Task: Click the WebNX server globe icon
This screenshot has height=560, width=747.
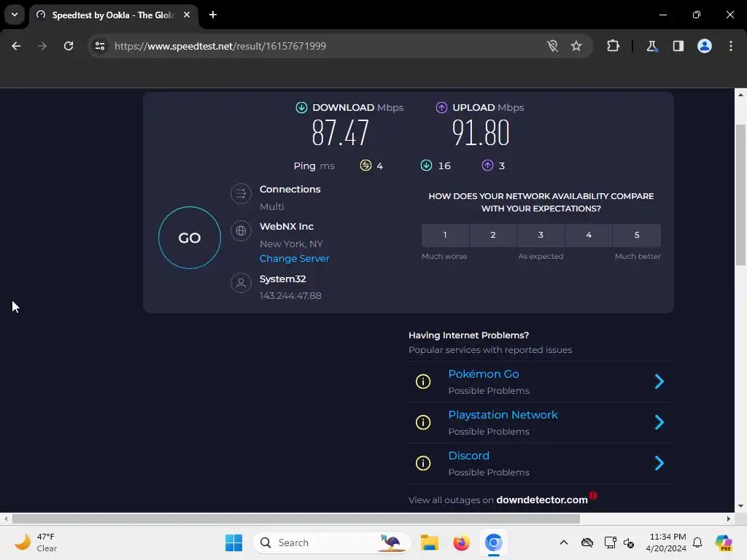Action: pyautogui.click(x=241, y=231)
